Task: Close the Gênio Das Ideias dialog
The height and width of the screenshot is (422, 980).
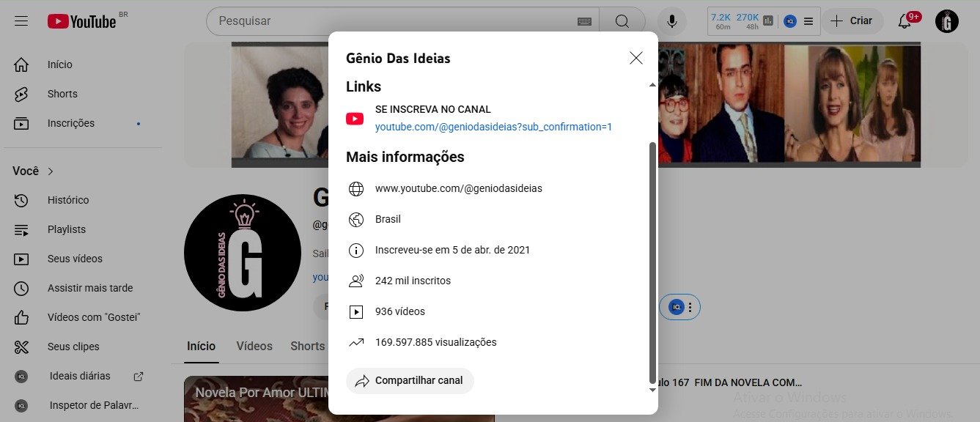Action: pyautogui.click(x=636, y=58)
